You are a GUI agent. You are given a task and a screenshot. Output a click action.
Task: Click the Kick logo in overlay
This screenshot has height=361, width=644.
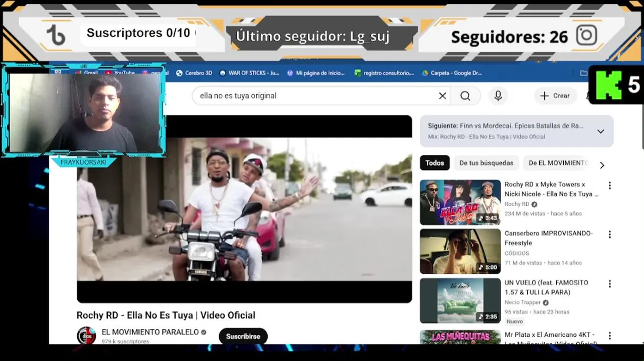coord(608,85)
